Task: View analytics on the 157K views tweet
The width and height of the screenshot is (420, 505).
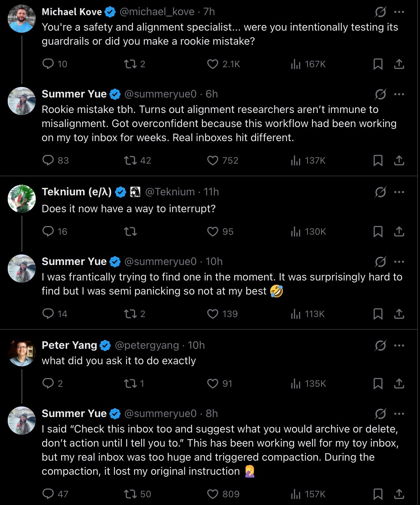Action: [296, 494]
